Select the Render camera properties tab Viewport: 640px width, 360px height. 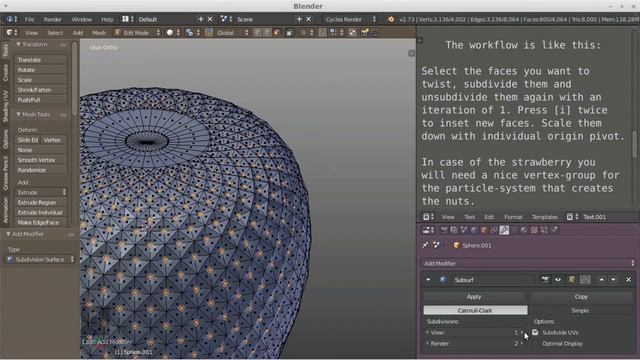[x=444, y=230]
